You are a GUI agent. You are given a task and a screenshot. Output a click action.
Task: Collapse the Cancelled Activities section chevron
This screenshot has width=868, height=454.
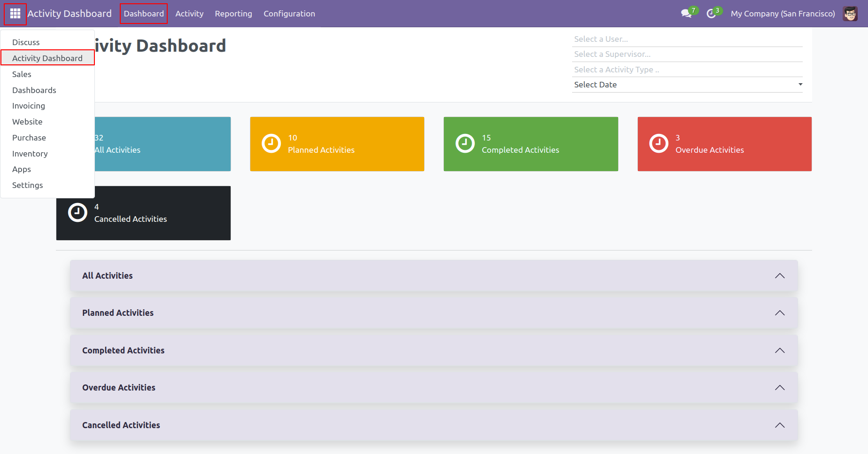point(780,425)
